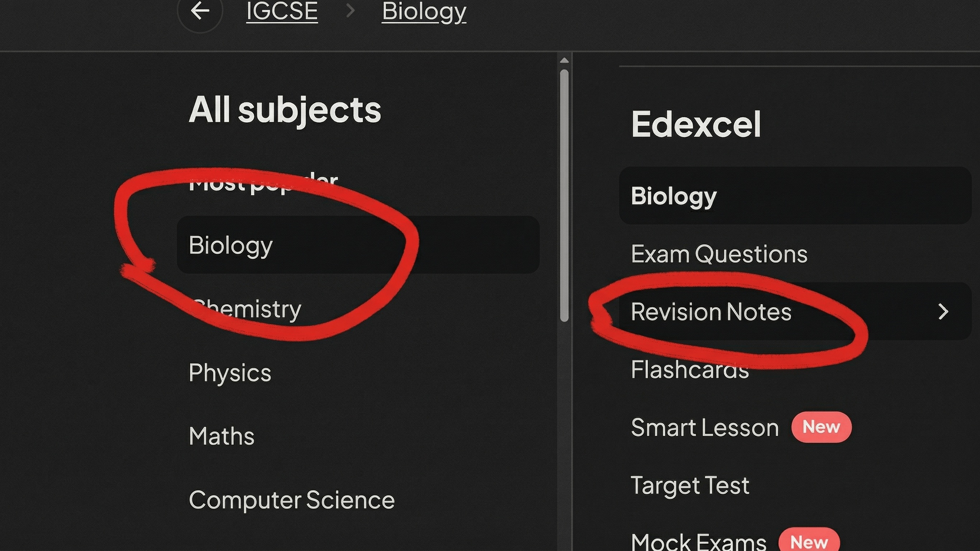Open Flashcards for Biology

pos(689,369)
